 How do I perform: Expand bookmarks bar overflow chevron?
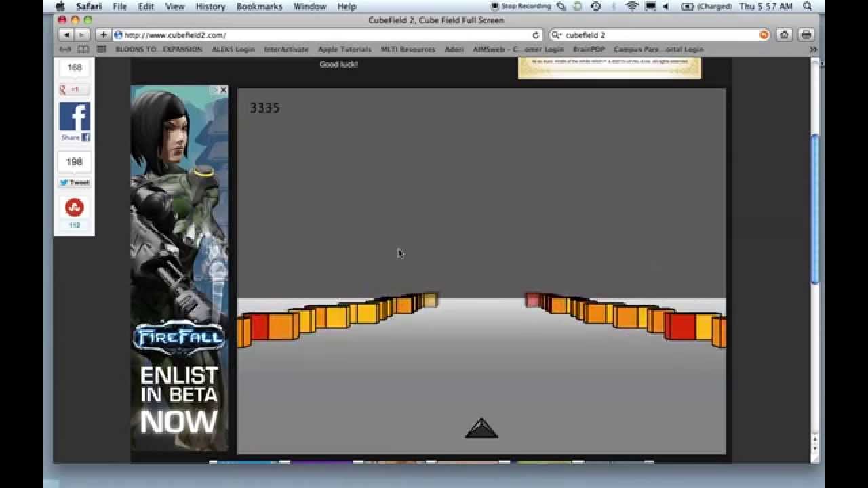(812, 49)
